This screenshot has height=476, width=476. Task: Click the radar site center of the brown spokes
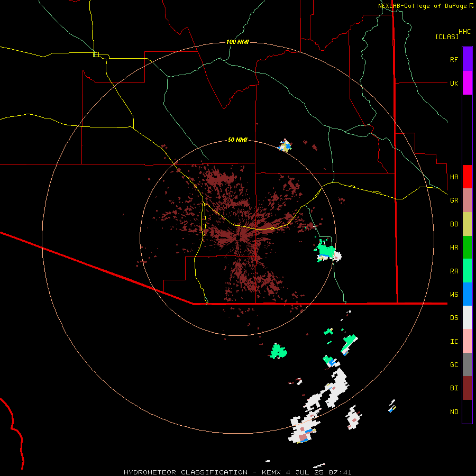click(x=238, y=237)
